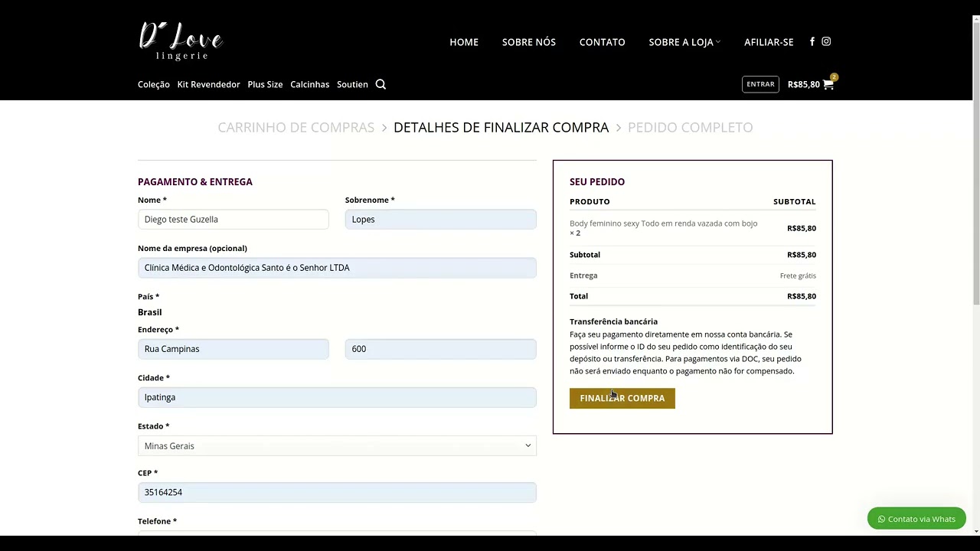This screenshot has height=551, width=980.
Task: Go back to Carrinho de Compras step
Action: tap(296, 127)
